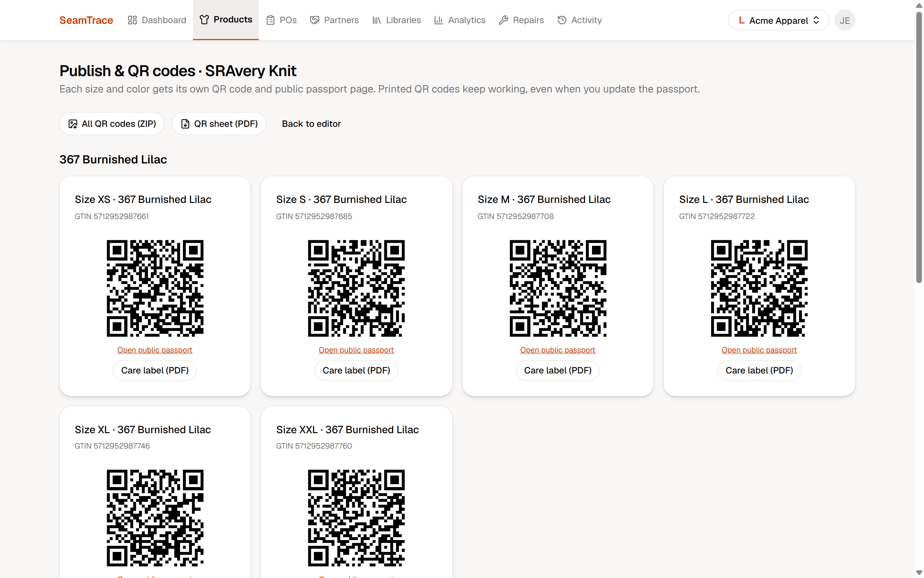Click the Acme Apparel chevron arrows
Viewport: 924px width, 578px height.
(x=816, y=20)
